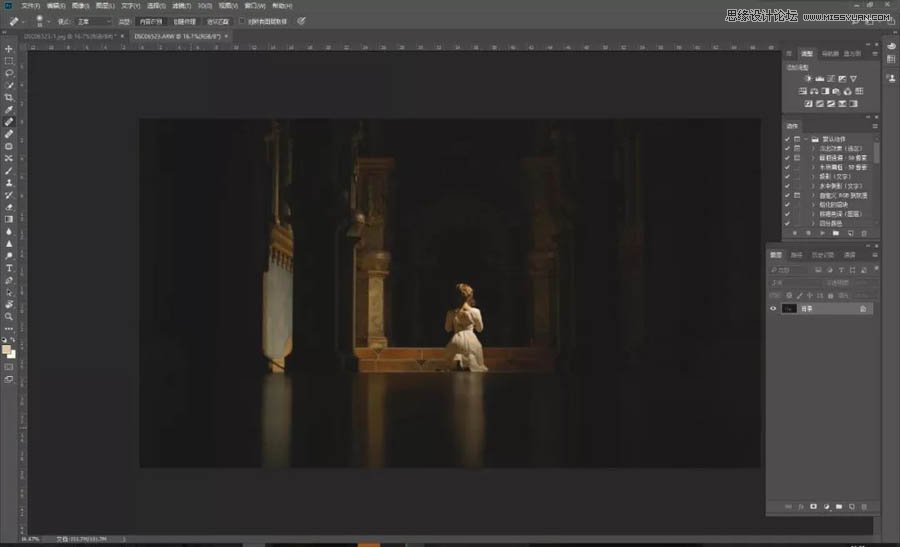Expand the 淡出效果（选区） action
The width and height of the screenshot is (900, 547).
[813, 149]
